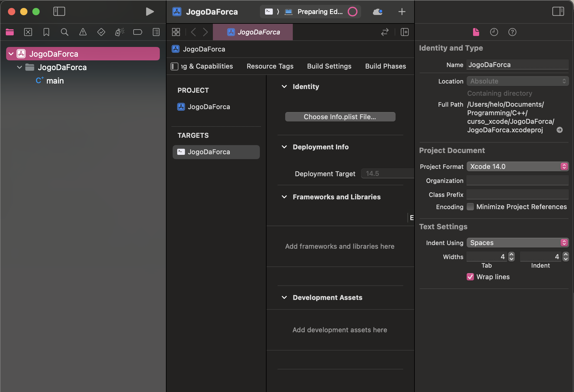
Task: Select the terminal scheme icon in toolbar
Action: tap(269, 12)
